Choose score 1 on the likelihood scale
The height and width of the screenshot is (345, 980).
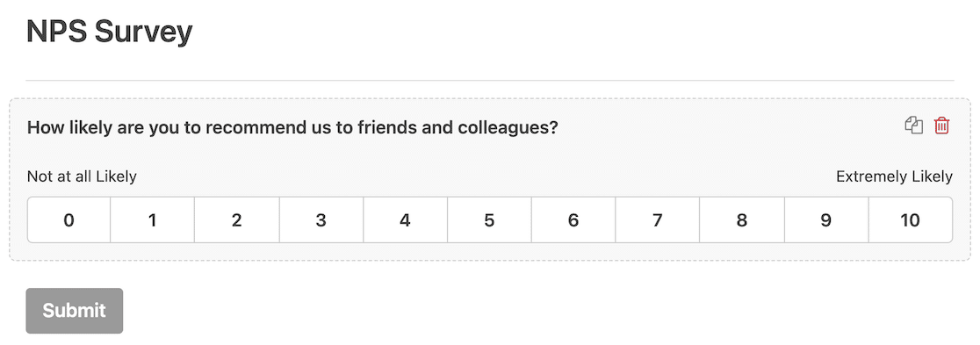pos(153,220)
